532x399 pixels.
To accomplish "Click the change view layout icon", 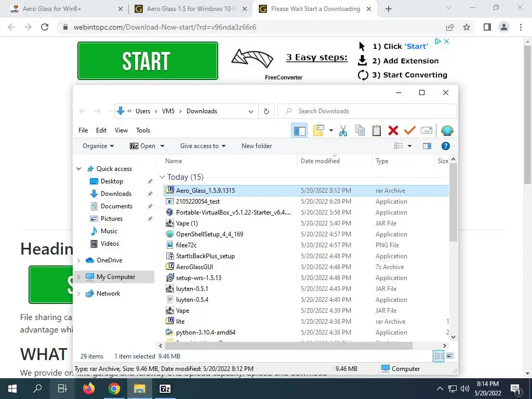I will [398, 146].
